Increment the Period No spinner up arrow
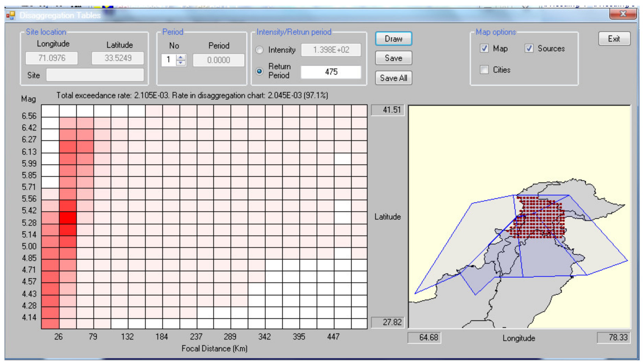Image resolution: width=644 pixels, height=364 pixels. click(x=180, y=57)
